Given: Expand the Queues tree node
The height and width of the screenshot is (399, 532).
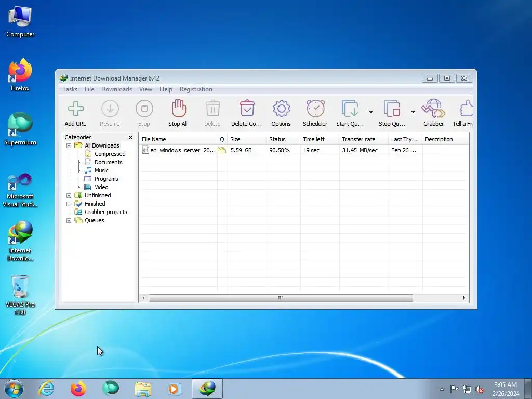Looking at the screenshot, I should [x=69, y=220].
